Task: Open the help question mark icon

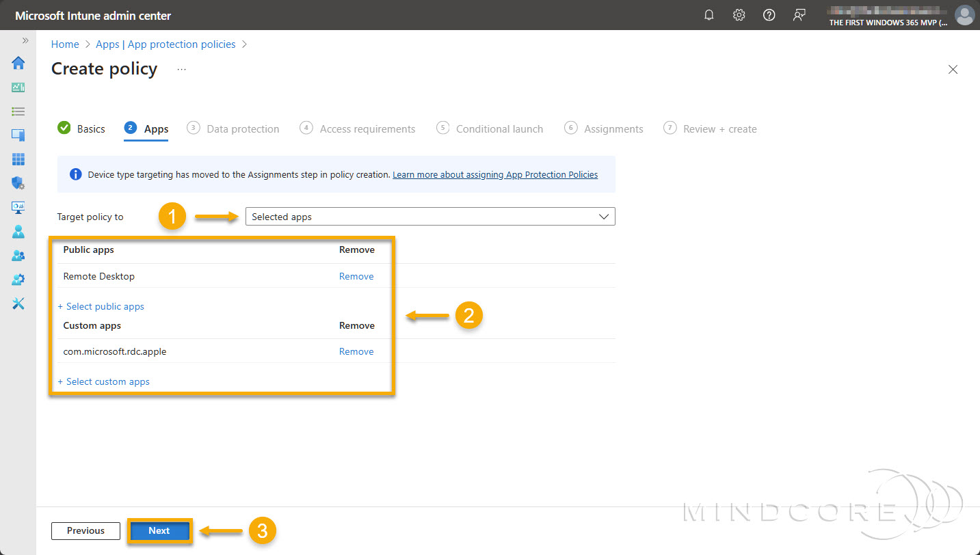Action: coord(769,14)
